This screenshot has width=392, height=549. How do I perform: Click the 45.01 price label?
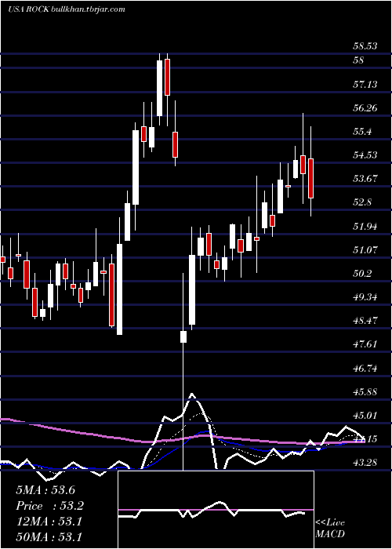pyautogui.click(x=365, y=416)
